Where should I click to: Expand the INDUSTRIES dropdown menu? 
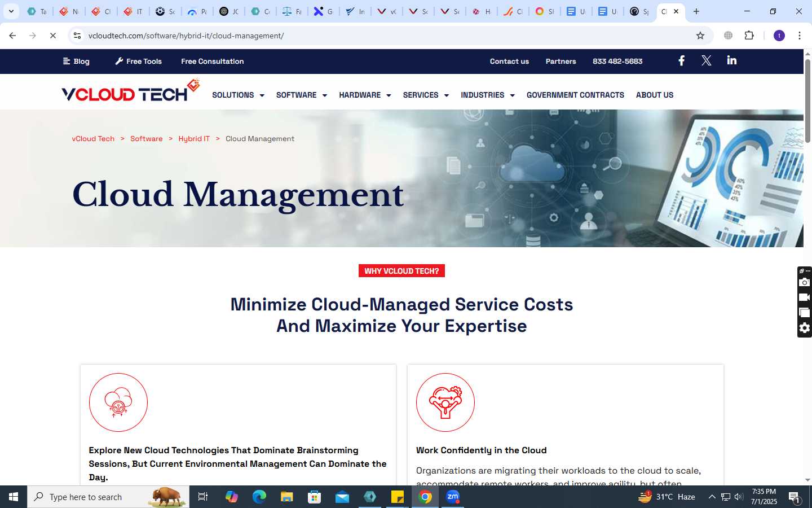point(488,95)
